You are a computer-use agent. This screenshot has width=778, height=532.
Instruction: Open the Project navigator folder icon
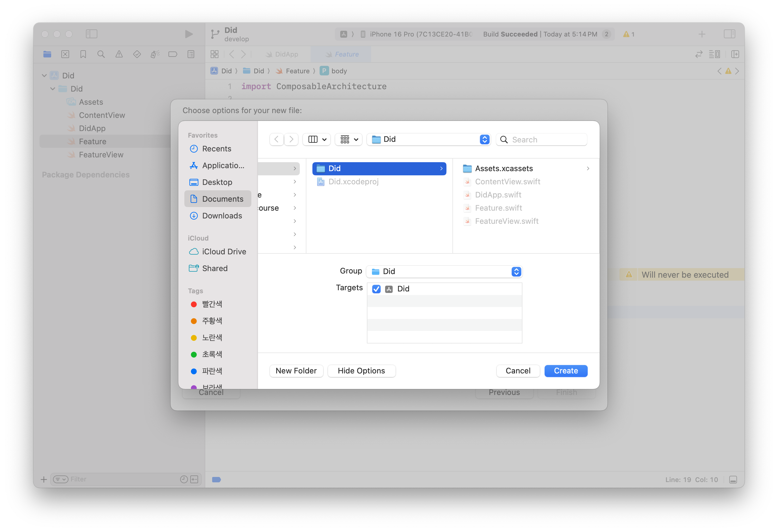pyautogui.click(x=47, y=54)
